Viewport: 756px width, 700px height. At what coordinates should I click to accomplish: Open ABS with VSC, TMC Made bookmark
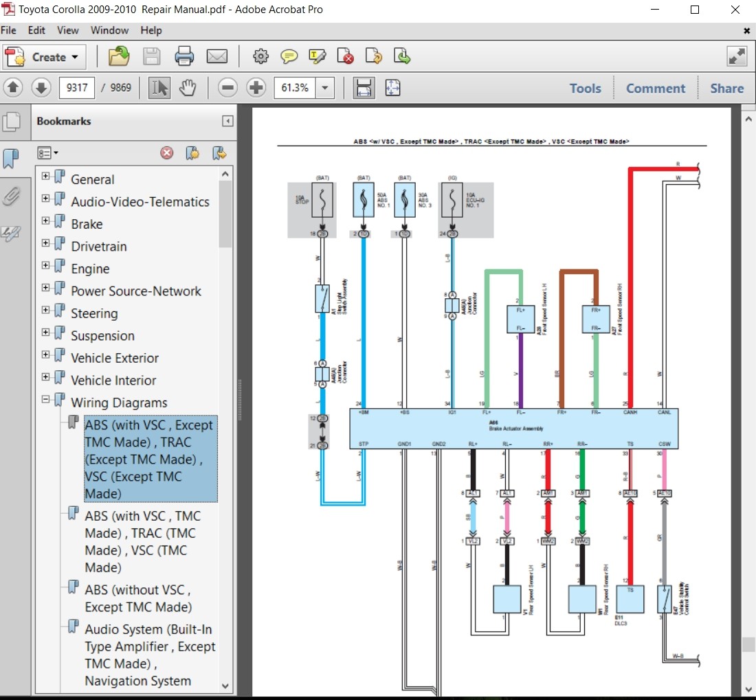coord(143,541)
